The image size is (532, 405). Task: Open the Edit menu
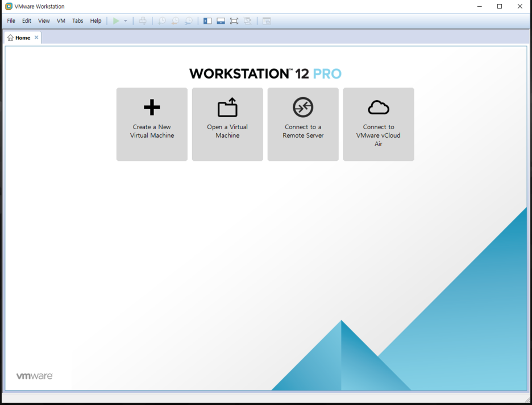[27, 20]
